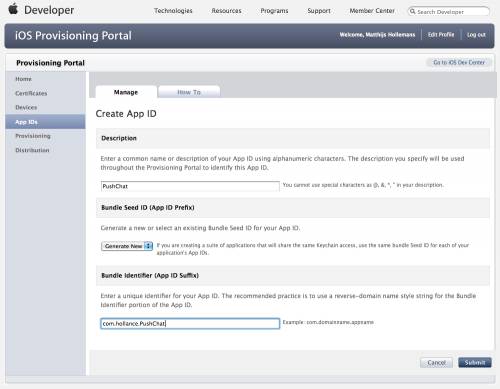The height and width of the screenshot is (389, 500).
Task: Open the Technologies menu
Action: 173,11
